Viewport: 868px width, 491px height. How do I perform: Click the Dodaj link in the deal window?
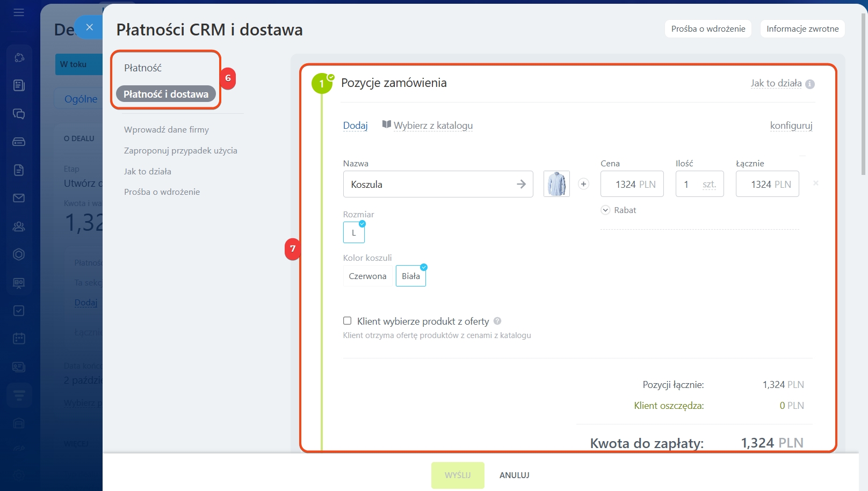[x=86, y=303]
